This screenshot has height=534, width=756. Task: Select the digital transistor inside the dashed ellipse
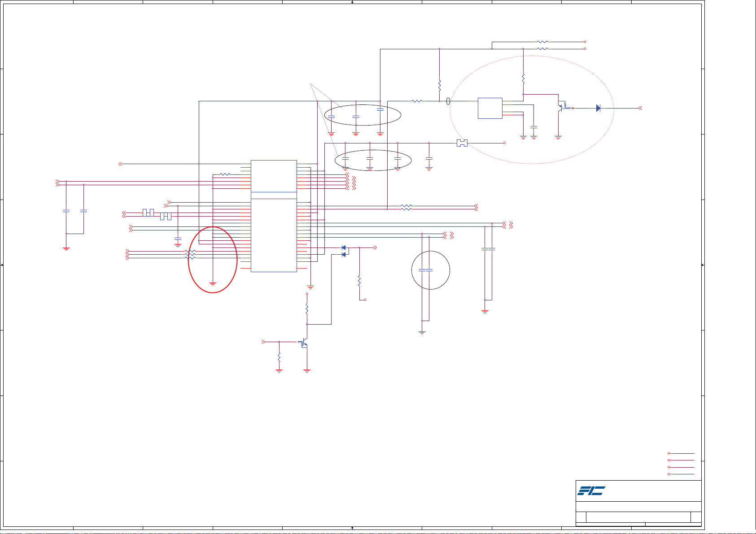[564, 107]
